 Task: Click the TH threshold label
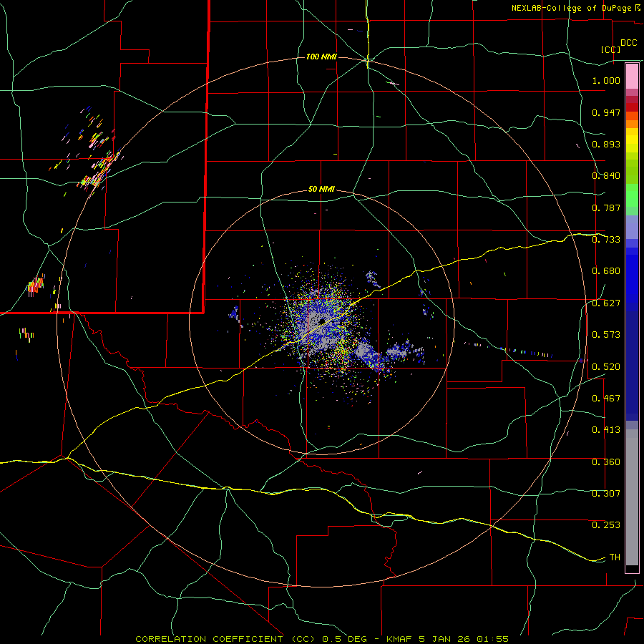click(x=615, y=557)
